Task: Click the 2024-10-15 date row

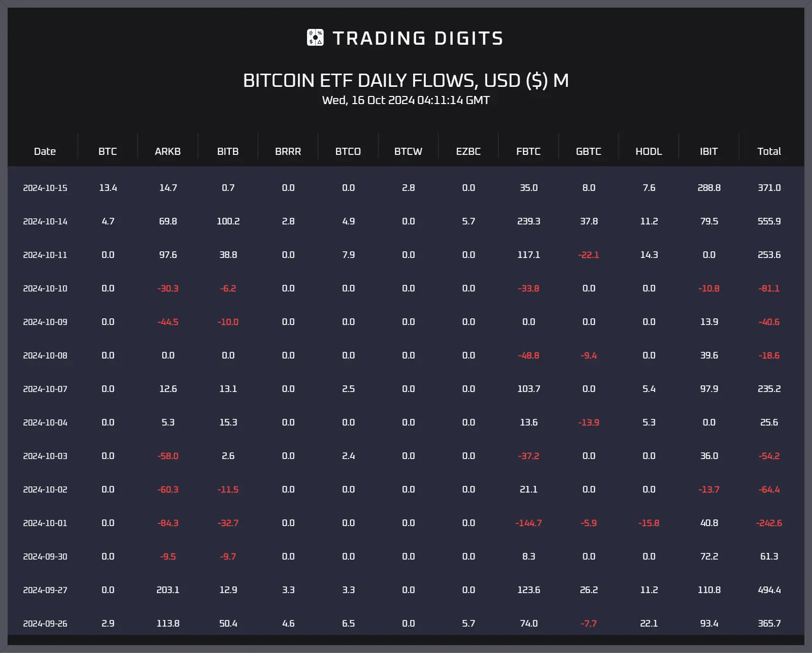Action: coord(406,188)
